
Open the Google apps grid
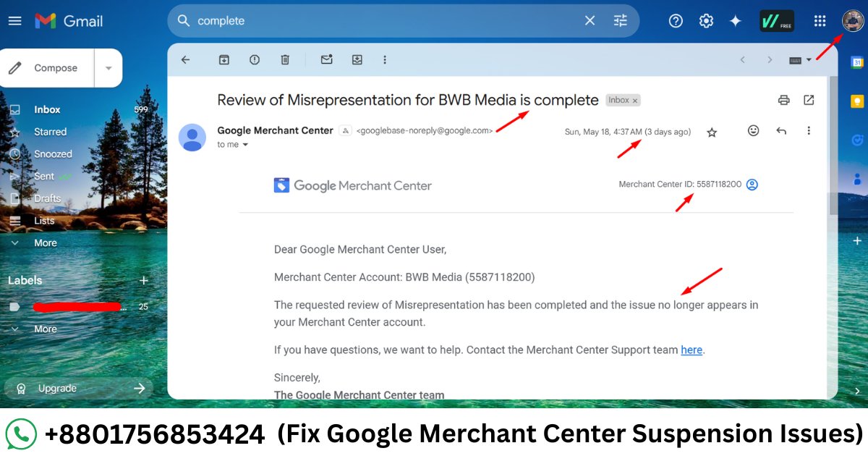click(x=820, y=20)
